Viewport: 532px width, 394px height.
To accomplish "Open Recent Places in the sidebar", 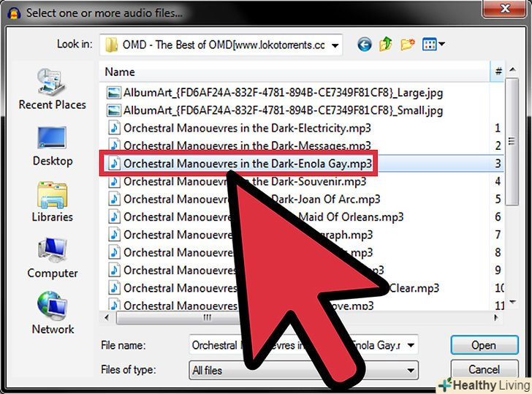I will click(x=53, y=90).
